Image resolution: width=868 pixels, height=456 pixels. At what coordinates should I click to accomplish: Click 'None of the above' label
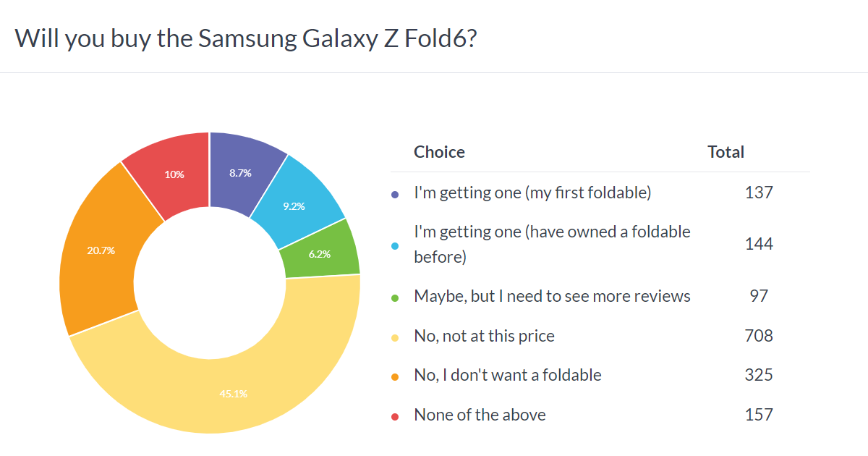(x=480, y=415)
